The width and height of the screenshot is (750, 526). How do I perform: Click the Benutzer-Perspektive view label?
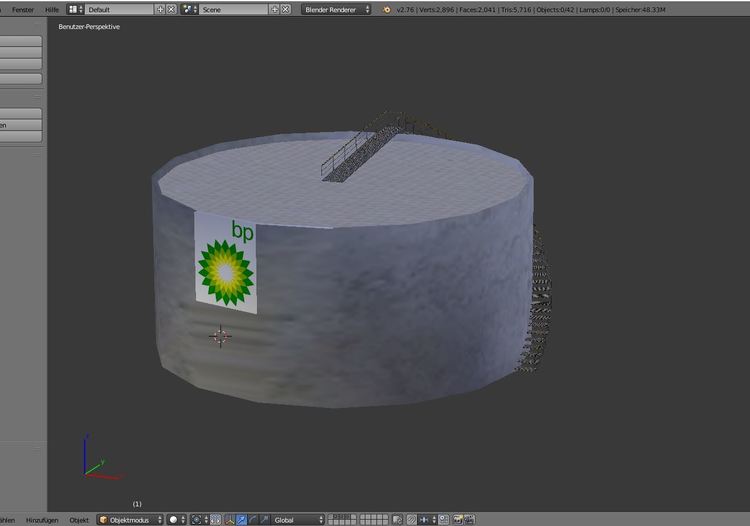[x=89, y=27]
